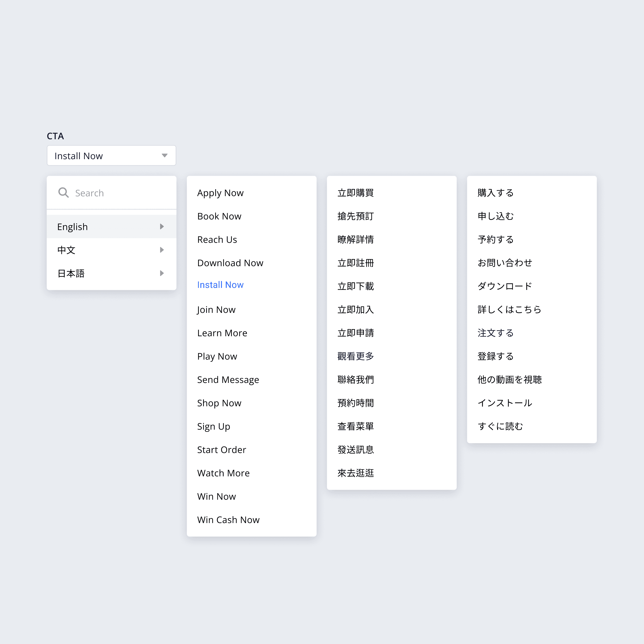Select the Apply Now option
Image resolution: width=644 pixels, height=644 pixels.
click(220, 193)
